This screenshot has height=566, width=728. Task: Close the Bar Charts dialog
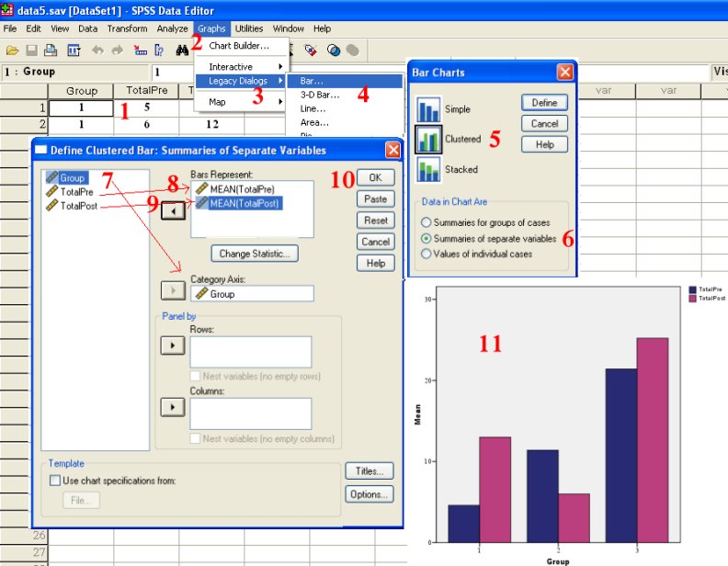[564, 72]
